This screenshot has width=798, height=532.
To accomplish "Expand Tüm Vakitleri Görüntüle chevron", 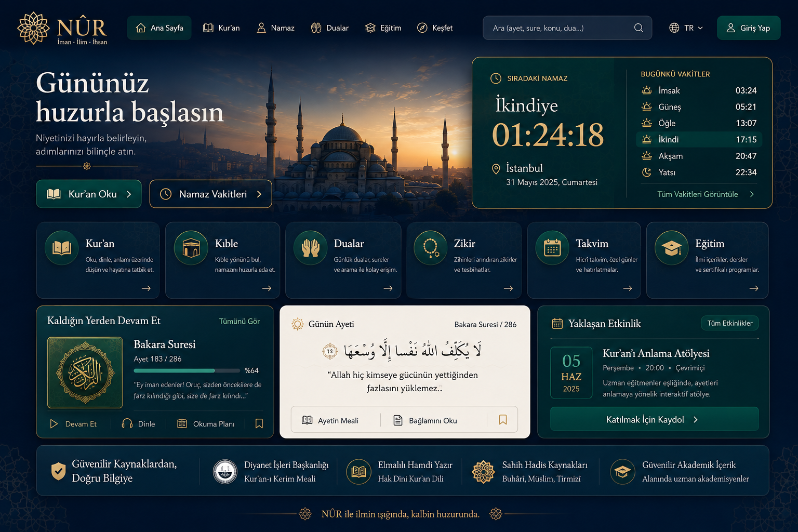I will pos(752,194).
